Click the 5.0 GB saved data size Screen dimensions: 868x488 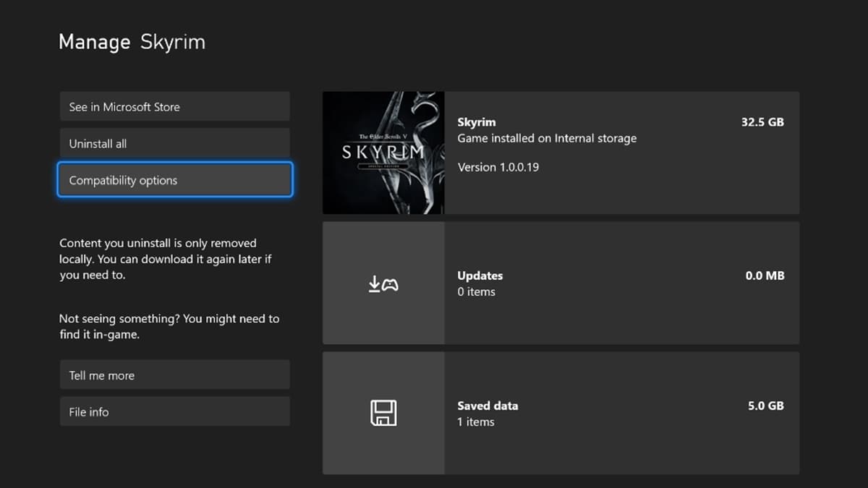click(x=765, y=406)
